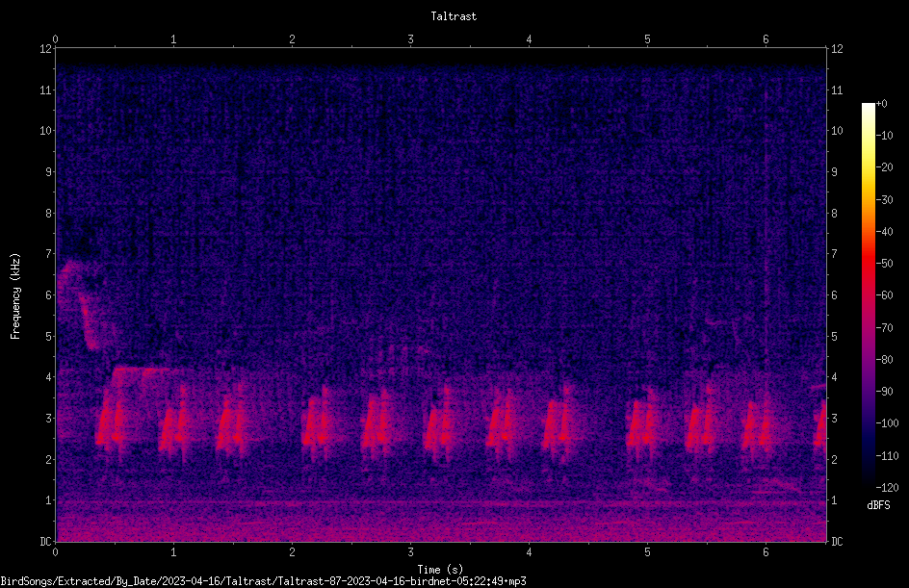Click the call burst just before 4 seconds
Viewport: 909px width, 588px height.
click(500, 425)
